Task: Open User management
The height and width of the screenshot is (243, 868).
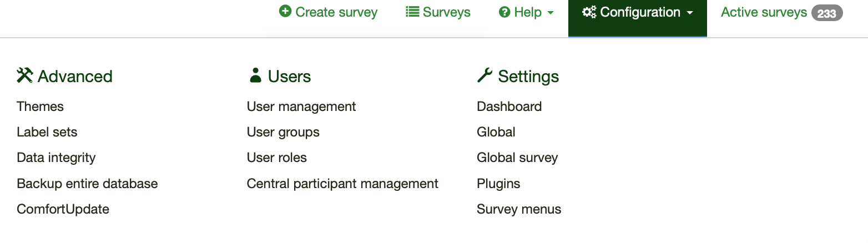Action: click(301, 107)
